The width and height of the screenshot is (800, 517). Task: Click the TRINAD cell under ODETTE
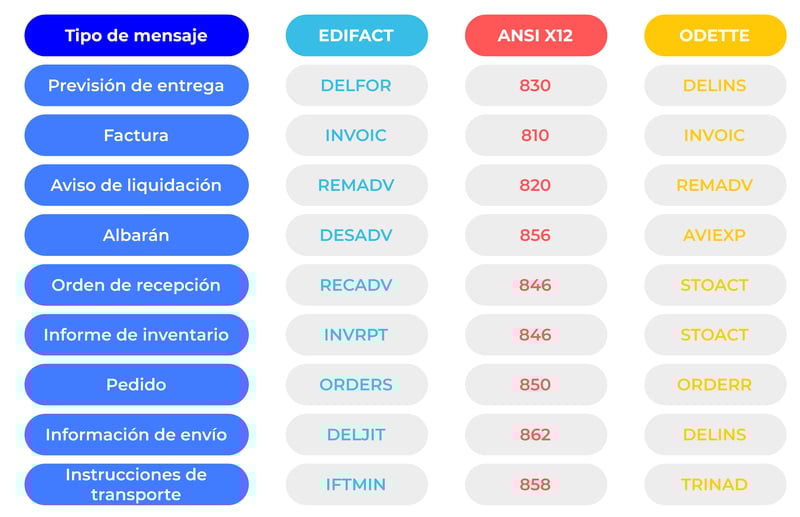coord(715,484)
